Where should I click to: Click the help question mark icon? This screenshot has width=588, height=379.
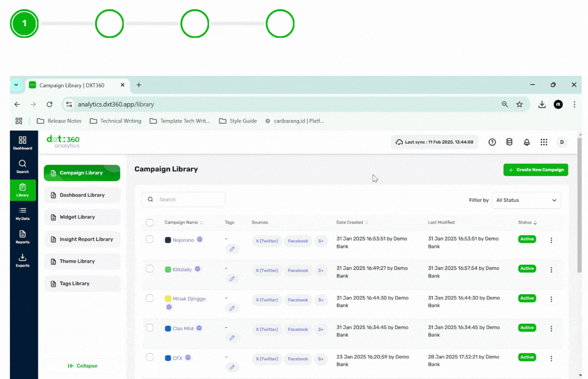pos(492,142)
